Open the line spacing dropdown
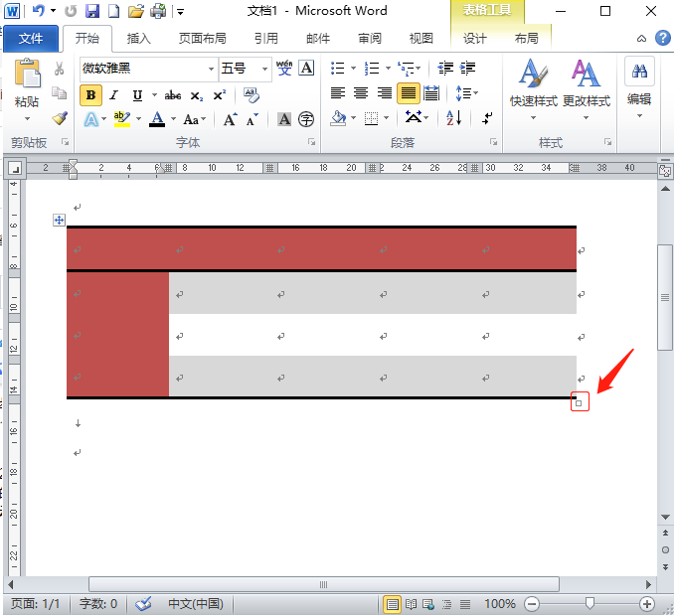 click(x=466, y=93)
